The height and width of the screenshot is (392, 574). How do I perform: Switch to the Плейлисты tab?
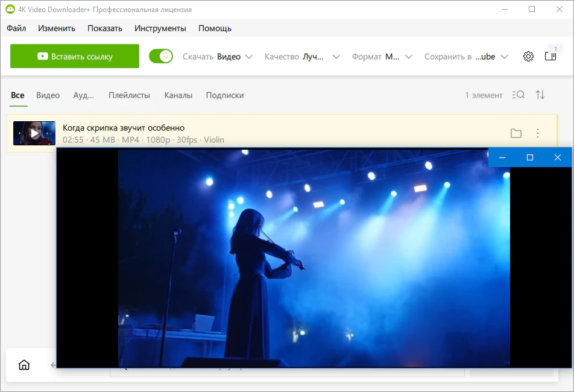pos(129,95)
